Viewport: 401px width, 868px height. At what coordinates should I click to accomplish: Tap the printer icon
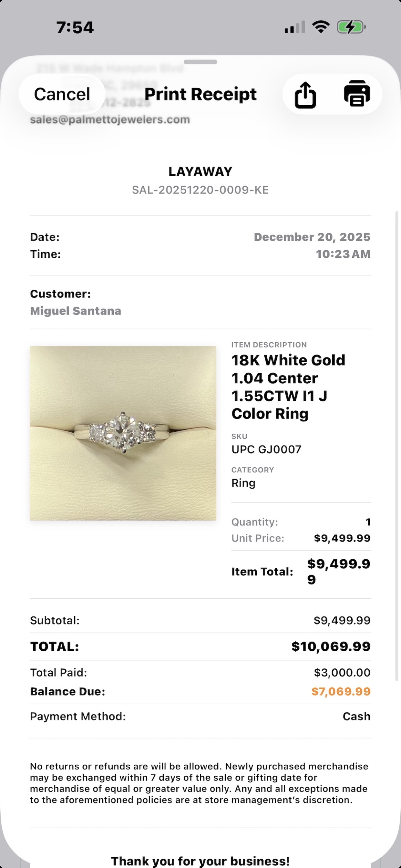tap(357, 94)
